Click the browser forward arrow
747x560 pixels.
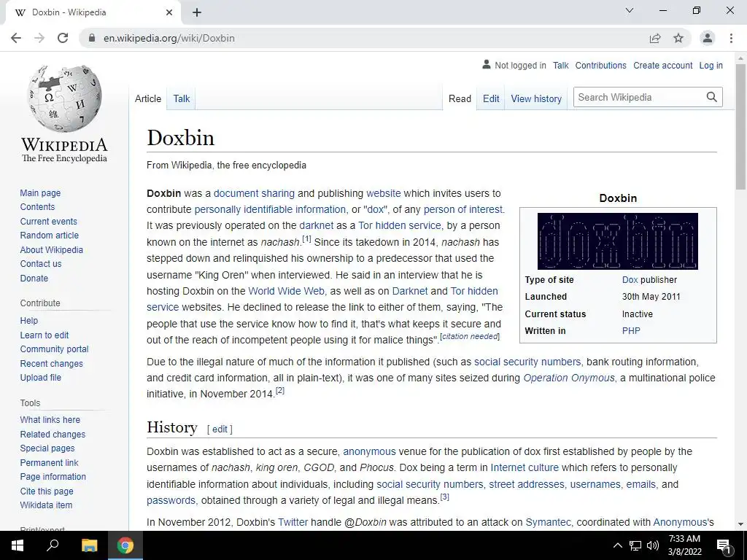[39, 38]
